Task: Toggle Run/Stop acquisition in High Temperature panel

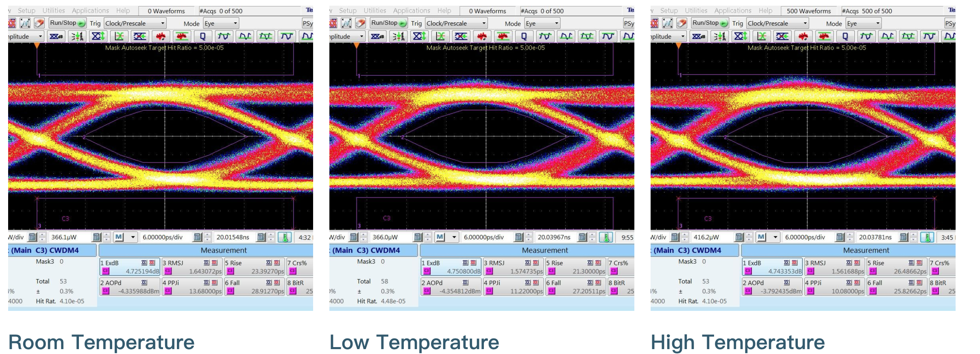Action: pos(710,23)
